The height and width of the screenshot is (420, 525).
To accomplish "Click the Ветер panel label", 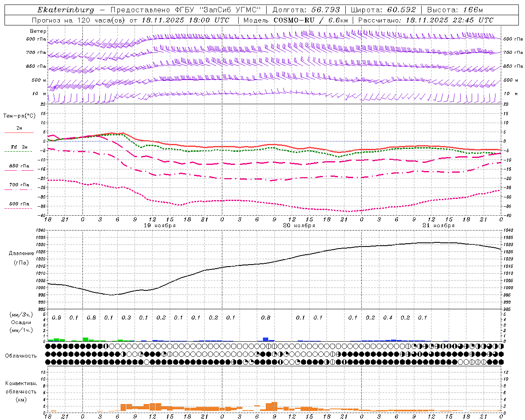I will [38, 31].
